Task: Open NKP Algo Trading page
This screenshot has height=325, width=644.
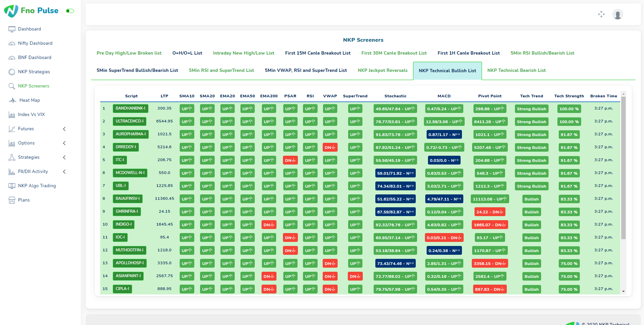Action: [x=37, y=186]
